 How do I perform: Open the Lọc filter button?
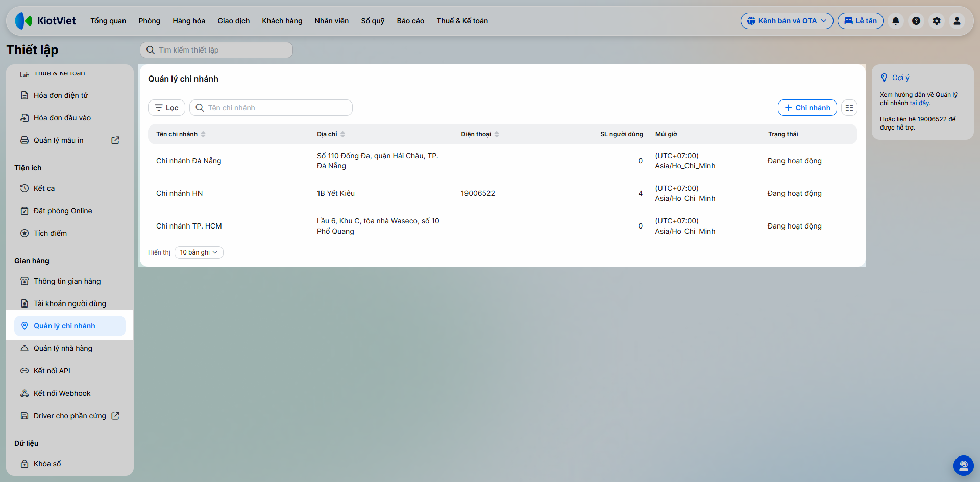166,108
